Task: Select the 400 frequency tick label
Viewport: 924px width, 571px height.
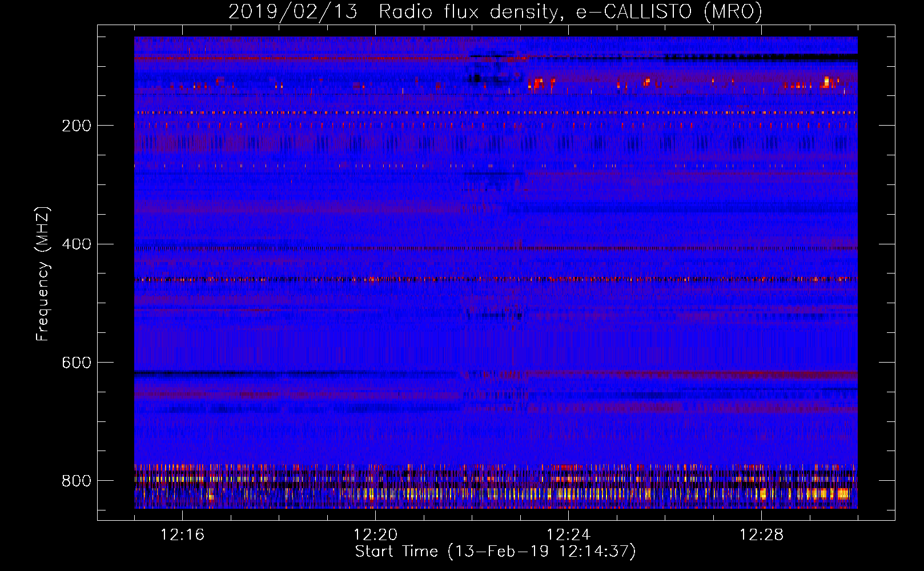Action: [77, 244]
